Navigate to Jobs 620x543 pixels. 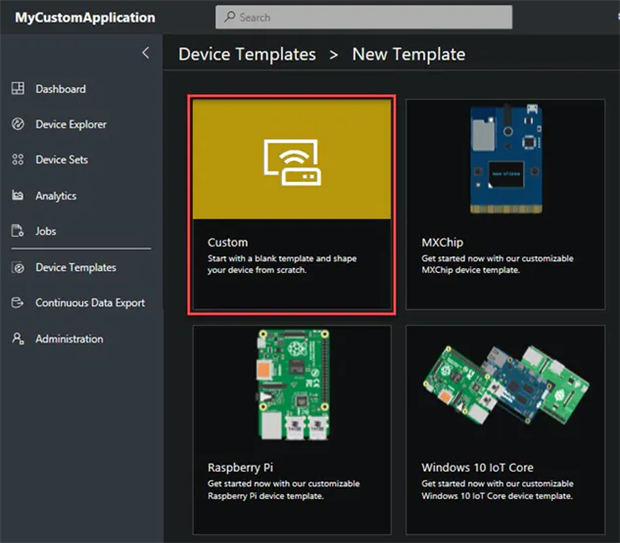[46, 231]
